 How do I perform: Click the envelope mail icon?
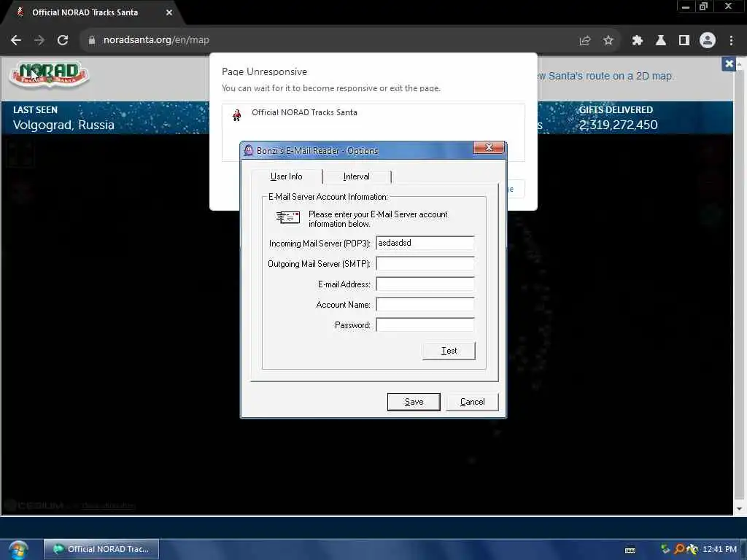[288, 217]
